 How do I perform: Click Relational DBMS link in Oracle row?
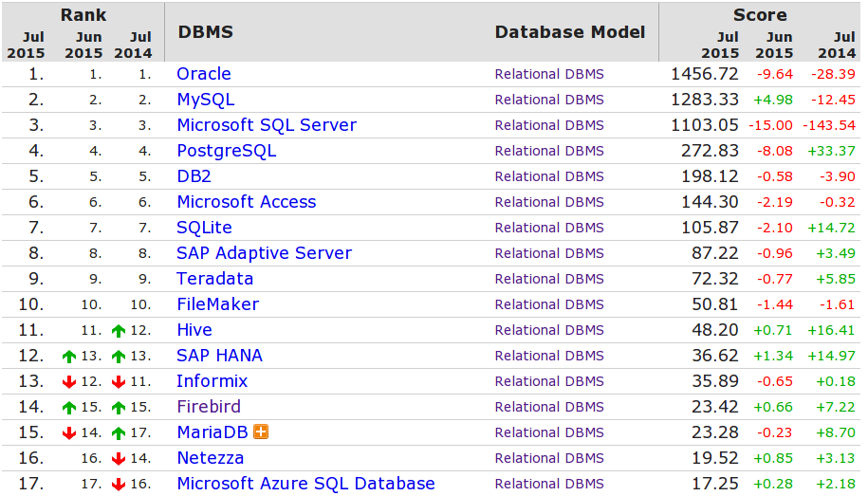tap(548, 74)
